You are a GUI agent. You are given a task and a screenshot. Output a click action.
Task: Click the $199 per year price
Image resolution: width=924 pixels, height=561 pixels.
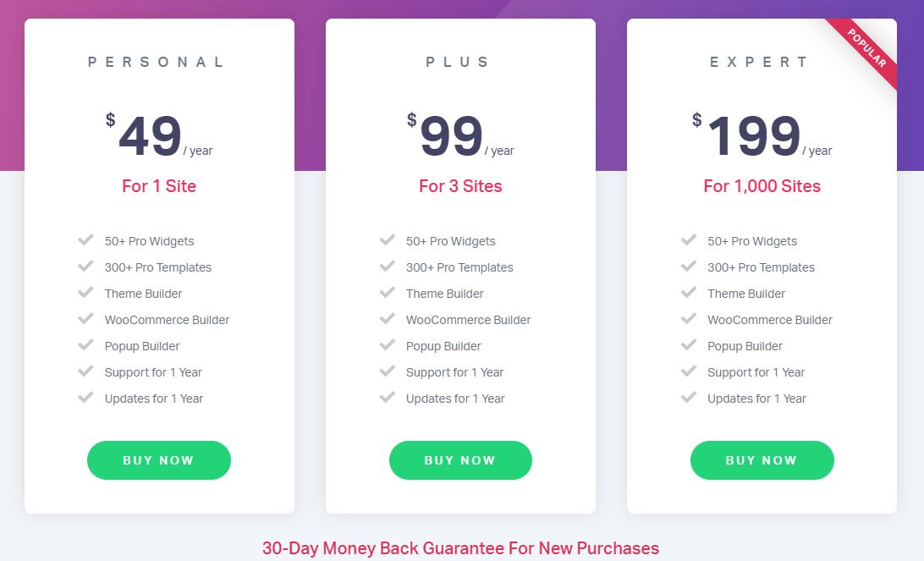tap(762, 135)
